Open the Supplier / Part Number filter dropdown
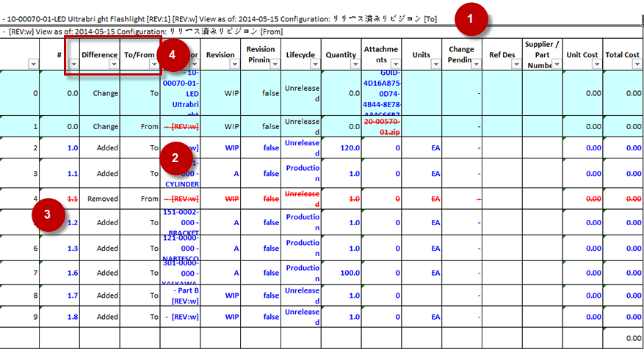 (x=557, y=64)
